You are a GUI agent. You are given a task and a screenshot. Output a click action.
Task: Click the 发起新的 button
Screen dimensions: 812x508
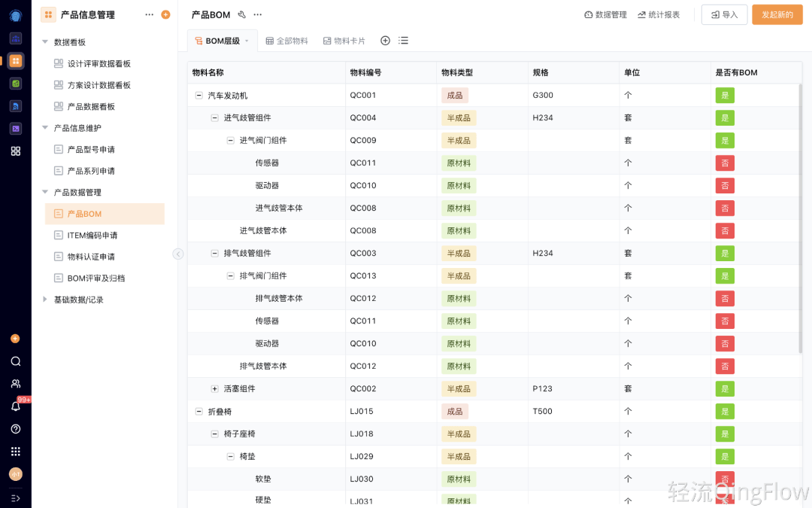click(777, 14)
